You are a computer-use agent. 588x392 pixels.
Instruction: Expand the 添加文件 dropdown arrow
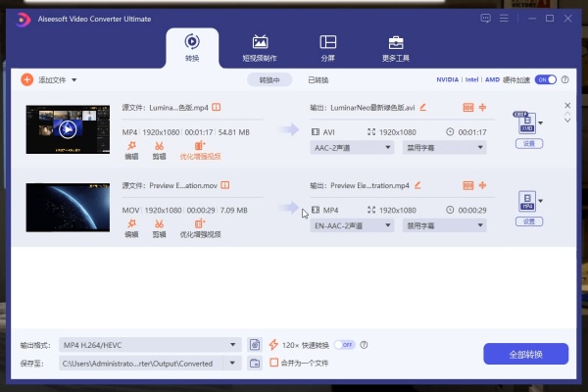(x=74, y=79)
